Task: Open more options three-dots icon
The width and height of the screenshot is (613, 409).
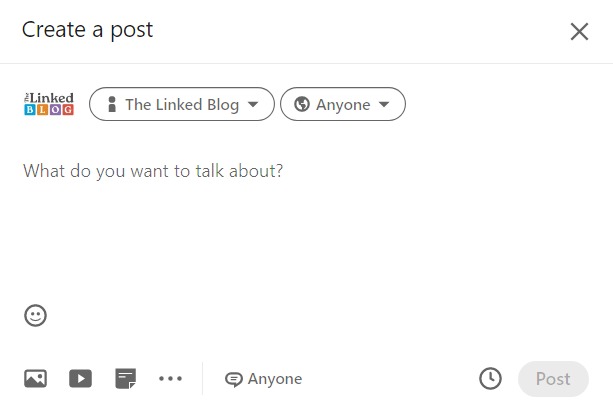Action: pos(170,379)
